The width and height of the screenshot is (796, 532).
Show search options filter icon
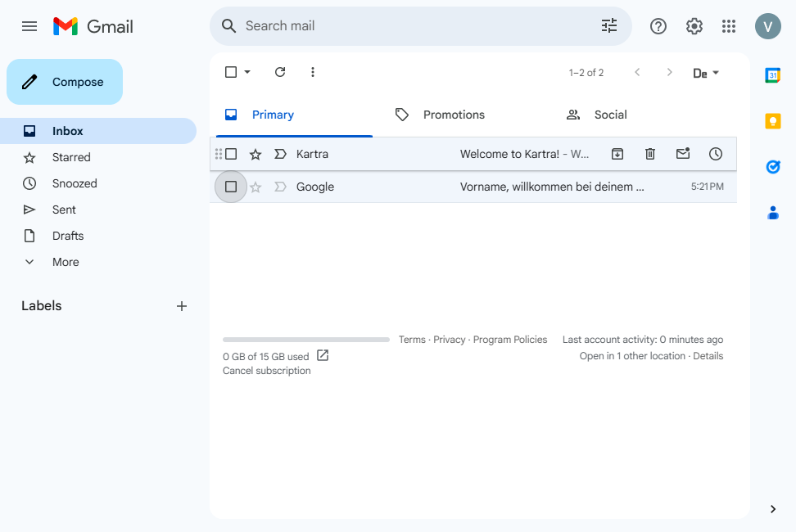click(609, 26)
